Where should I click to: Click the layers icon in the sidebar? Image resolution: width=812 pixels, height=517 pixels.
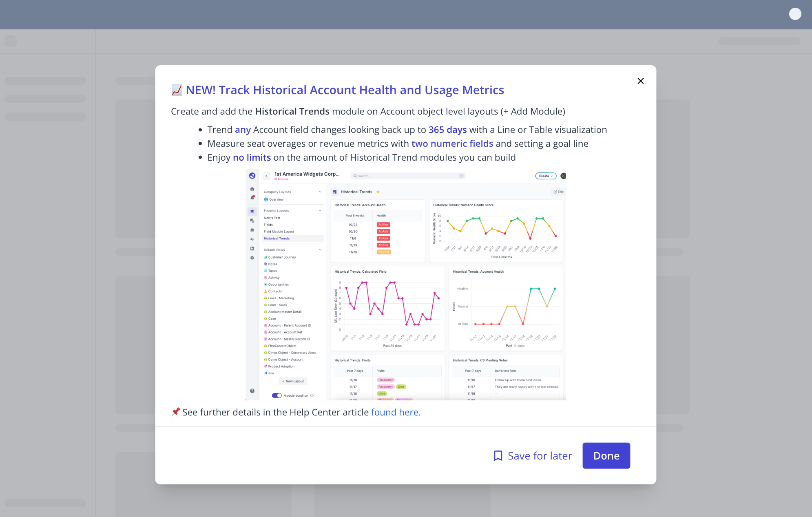(252, 211)
